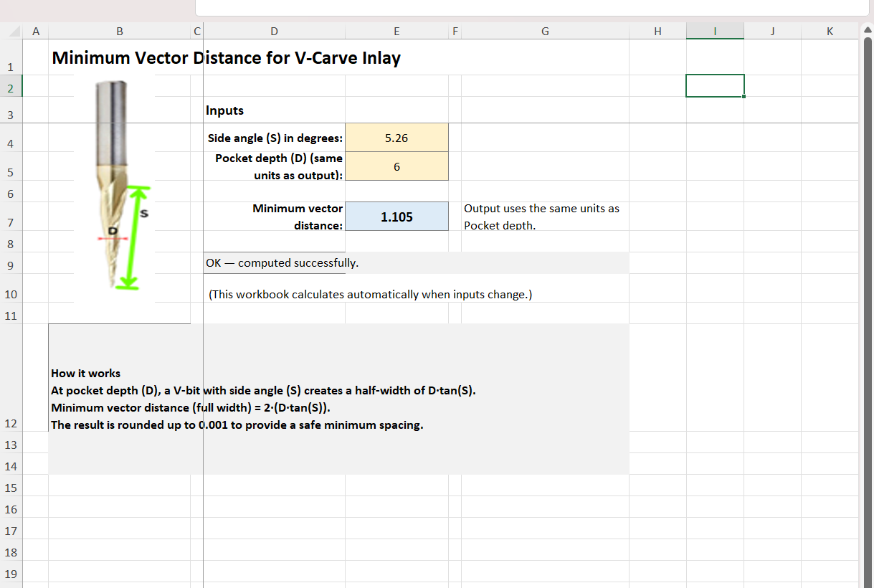Image resolution: width=874 pixels, height=588 pixels.
Task: Click the selected cell I2
Action: point(715,86)
